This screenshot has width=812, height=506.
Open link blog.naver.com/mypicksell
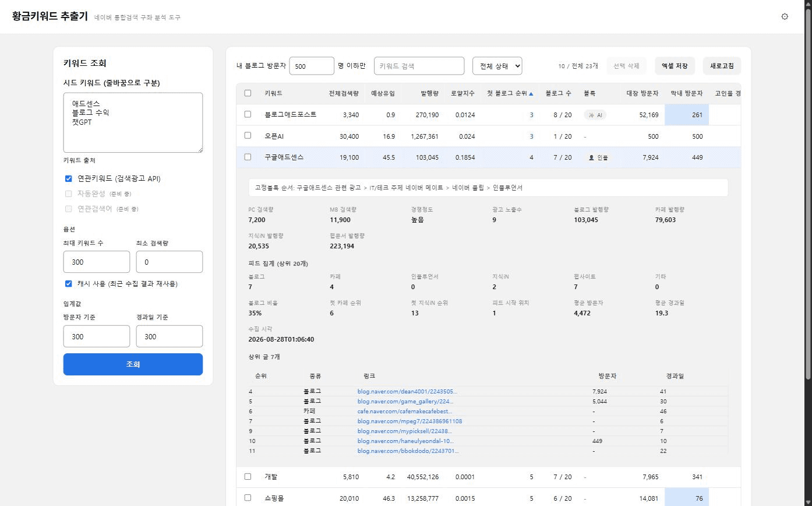point(405,431)
